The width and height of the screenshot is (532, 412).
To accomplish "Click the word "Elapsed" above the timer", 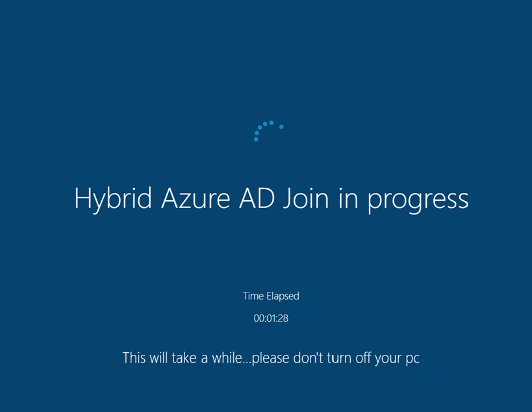I will pos(283,296).
